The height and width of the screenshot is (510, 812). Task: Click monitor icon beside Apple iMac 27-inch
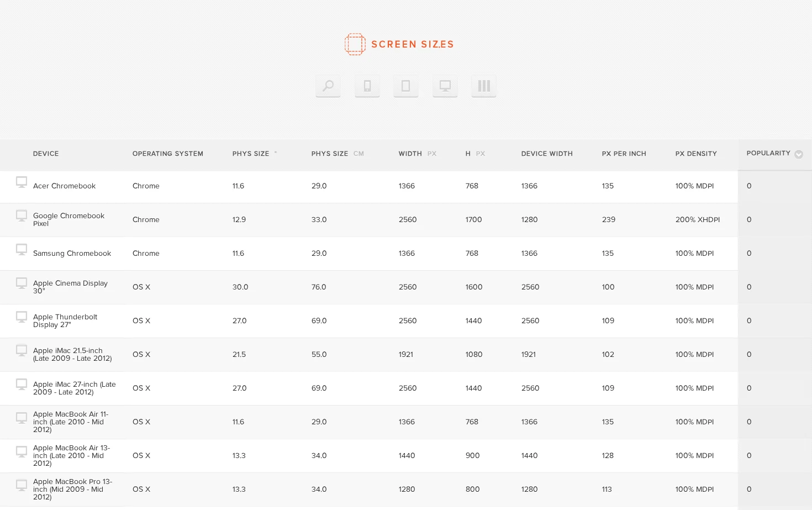(22, 385)
